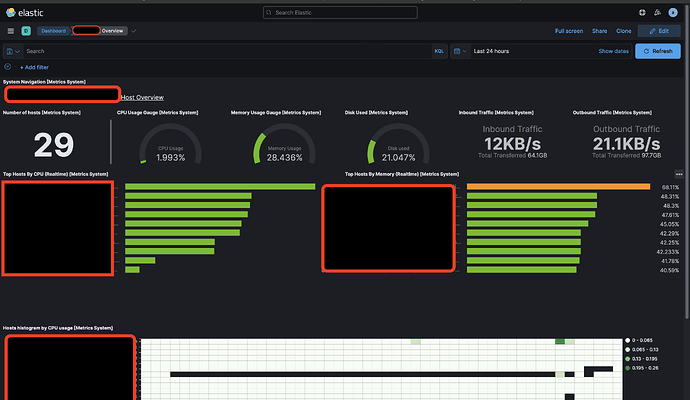Screen dimensions: 690x400
Task: Click Add filter
Action: [34, 67]
